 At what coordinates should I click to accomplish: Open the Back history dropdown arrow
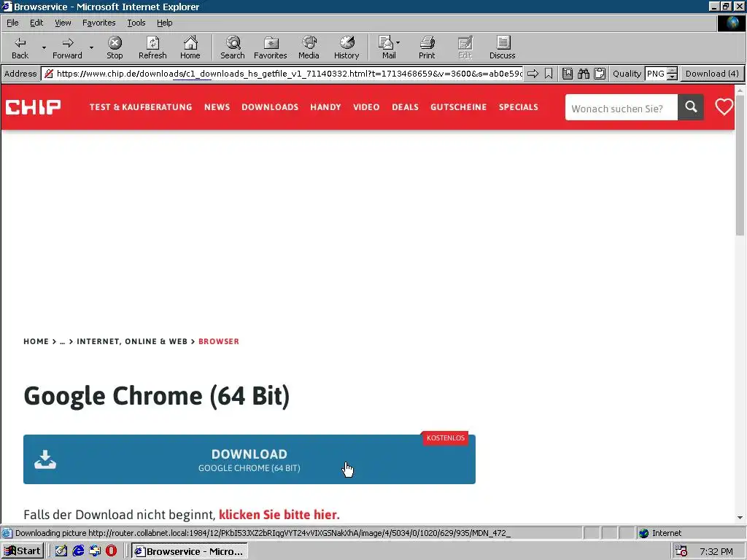[44, 47]
